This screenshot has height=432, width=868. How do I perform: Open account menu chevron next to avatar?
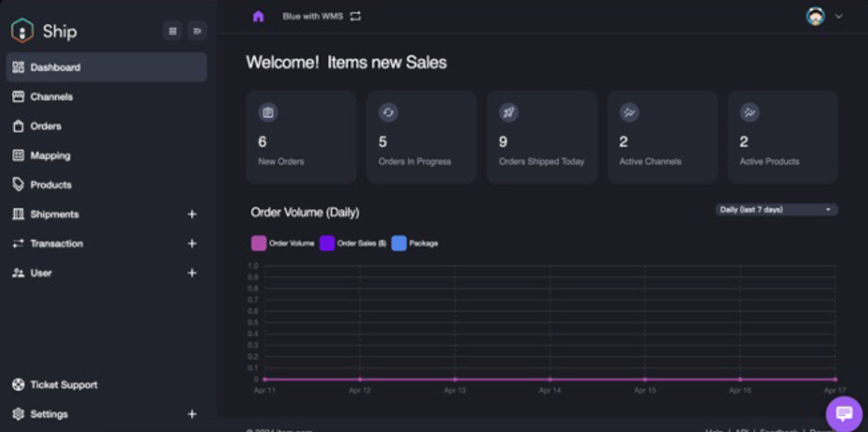[838, 16]
